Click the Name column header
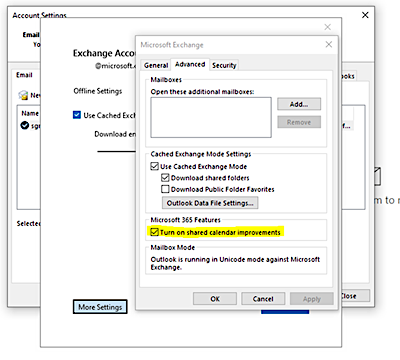 [x=30, y=113]
